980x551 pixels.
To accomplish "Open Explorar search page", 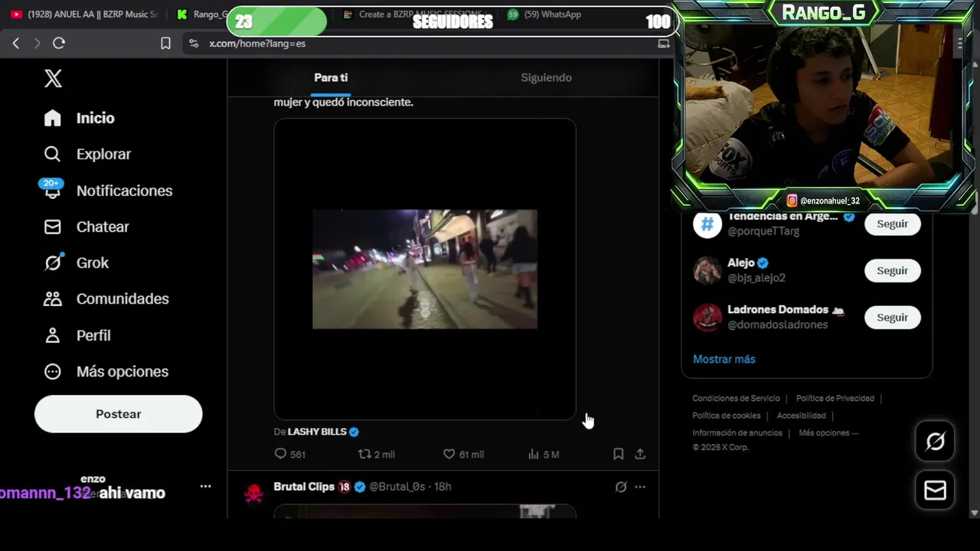I will click(x=87, y=154).
